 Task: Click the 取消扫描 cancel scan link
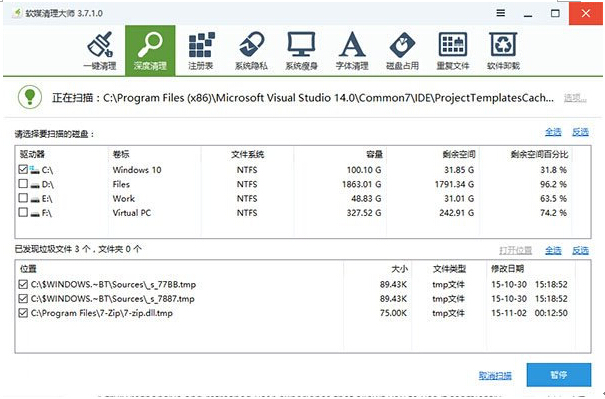pyautogui.click(x=495, y=375)
